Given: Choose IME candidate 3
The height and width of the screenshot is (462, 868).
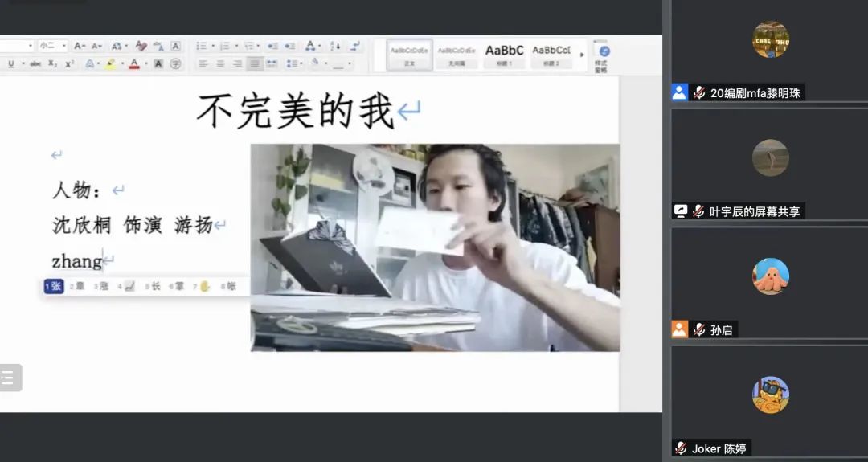Looking at the screenshot, I should [100, 286].
